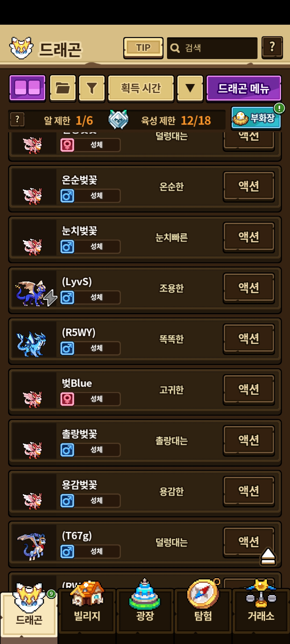Open 액션 menu for 온순벚꽃

pos(249,186)
